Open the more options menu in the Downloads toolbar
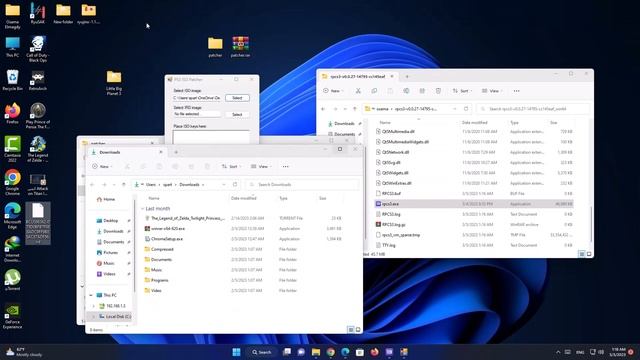The width and height of the screenshot is (640, 360). click(286, 167)
